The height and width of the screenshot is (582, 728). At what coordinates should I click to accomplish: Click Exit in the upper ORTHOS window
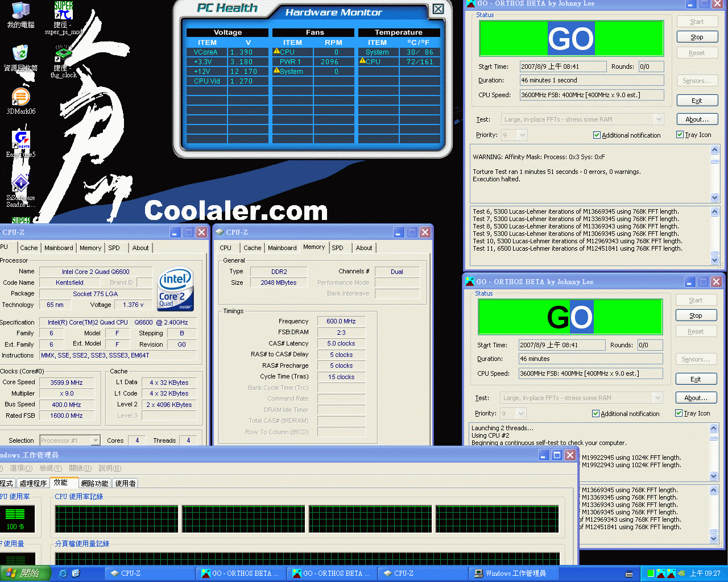(697, 101)
